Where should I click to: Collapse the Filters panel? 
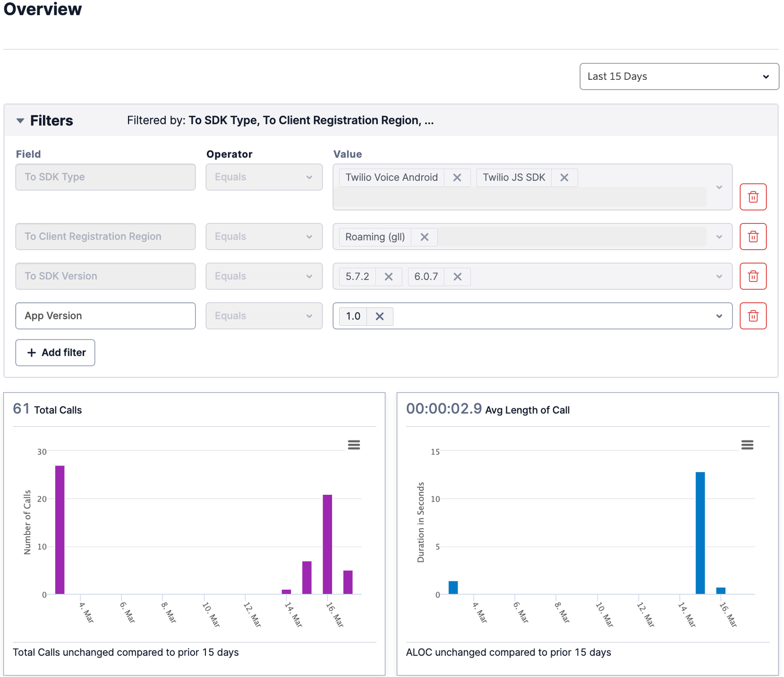pos(20,121)
